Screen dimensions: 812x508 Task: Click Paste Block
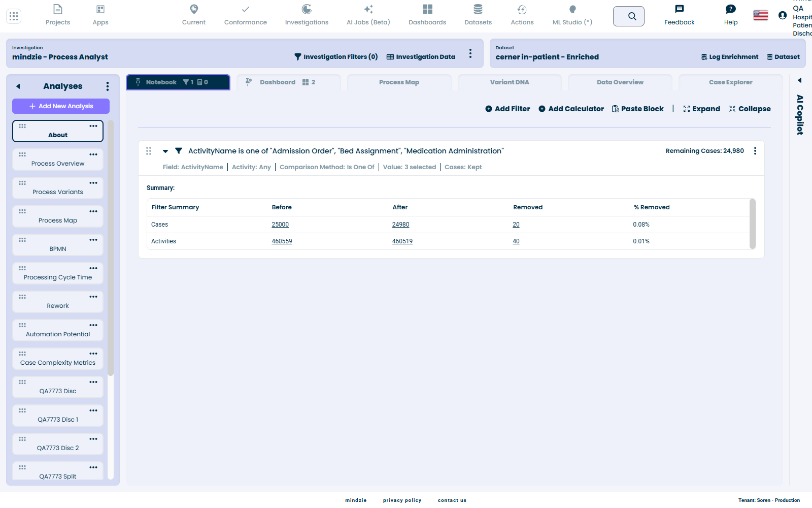(x=638, y=109)
